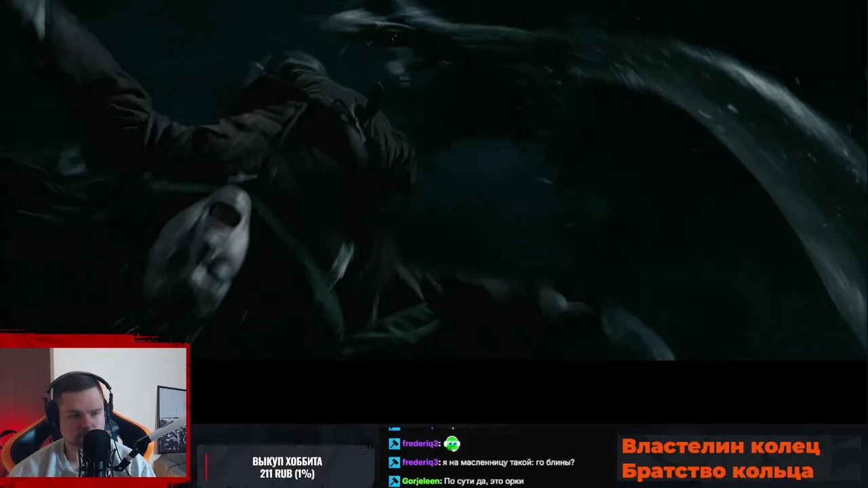Image resolution: width=868 pixels, height=488 pixels.
Task: Click the badge icon beside frederiq3's emote message
Action: pyautogui.click(x=394, y=444)
